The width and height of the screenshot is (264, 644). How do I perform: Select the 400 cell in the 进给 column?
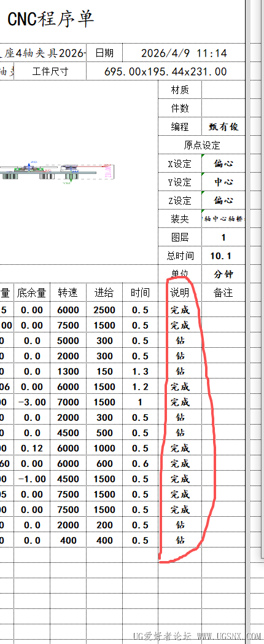(104, 541)
